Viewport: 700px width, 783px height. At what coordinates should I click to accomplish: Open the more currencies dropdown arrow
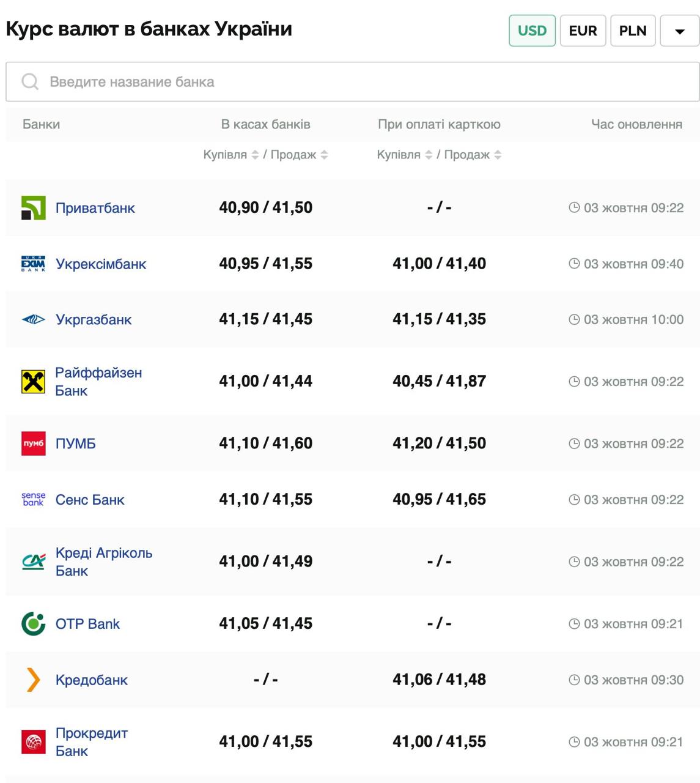[x=679, y=31]
